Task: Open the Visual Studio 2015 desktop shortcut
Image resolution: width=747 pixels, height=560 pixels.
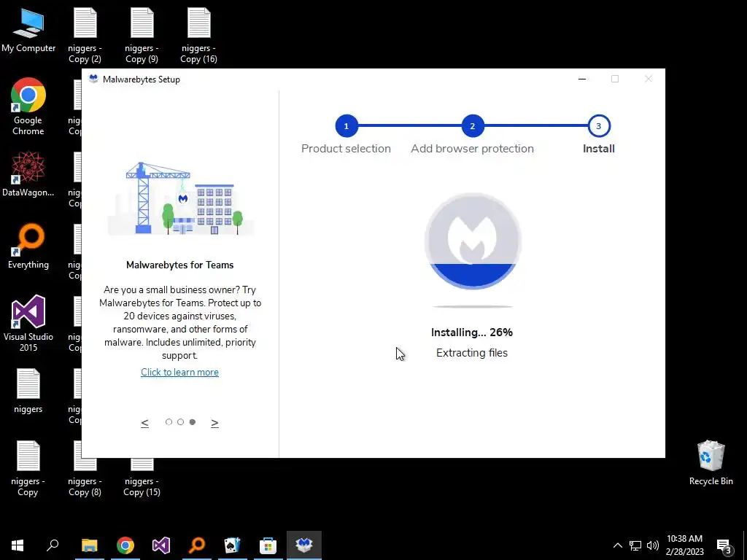Action: [x=28, y=324]
